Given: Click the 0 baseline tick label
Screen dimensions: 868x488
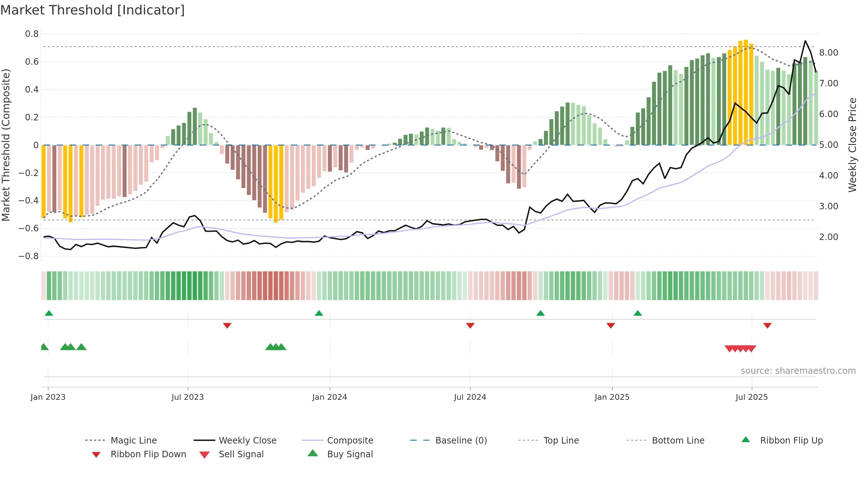Looking at the screenshot, I should [x=36, y=145].
